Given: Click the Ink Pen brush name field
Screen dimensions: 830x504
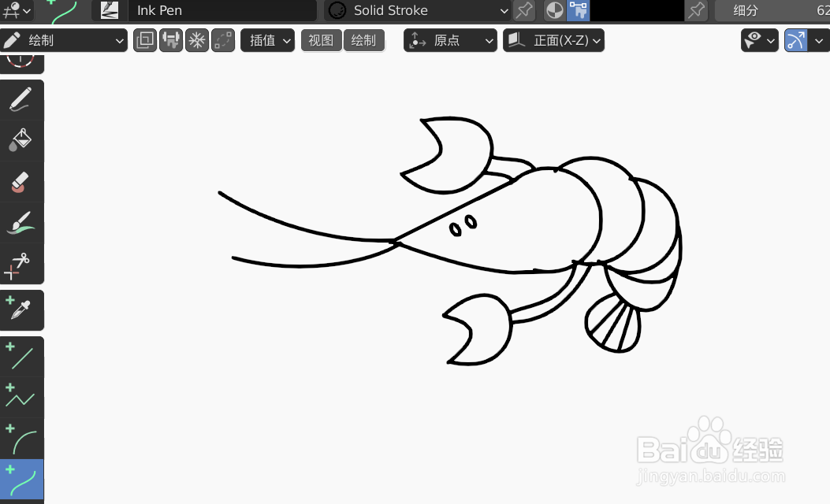Looking at the screenshot, I should 222,10.
